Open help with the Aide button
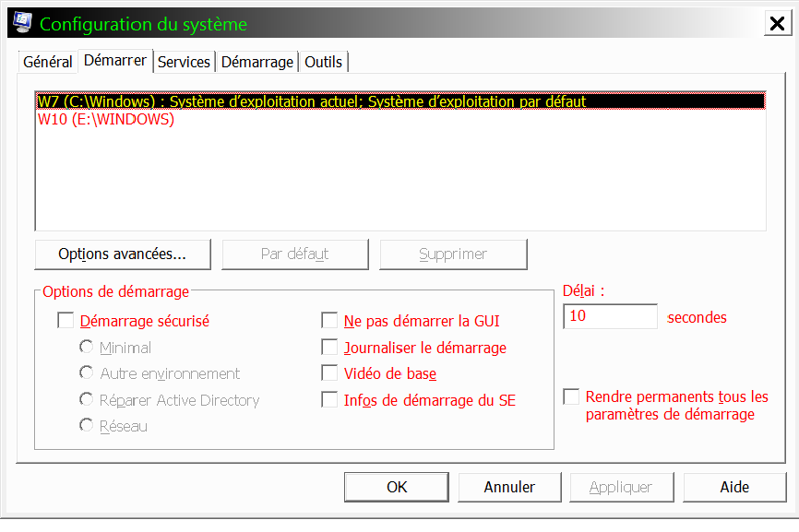 pos(734,487)
